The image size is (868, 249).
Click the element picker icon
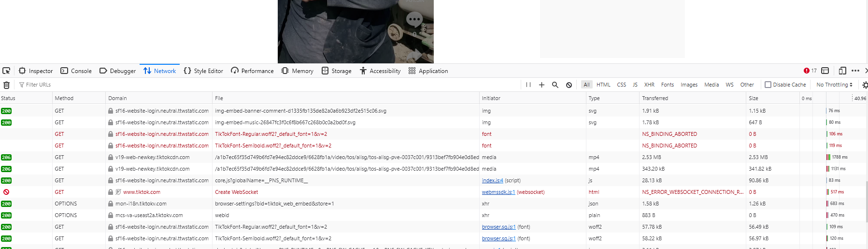click(6, 71)
